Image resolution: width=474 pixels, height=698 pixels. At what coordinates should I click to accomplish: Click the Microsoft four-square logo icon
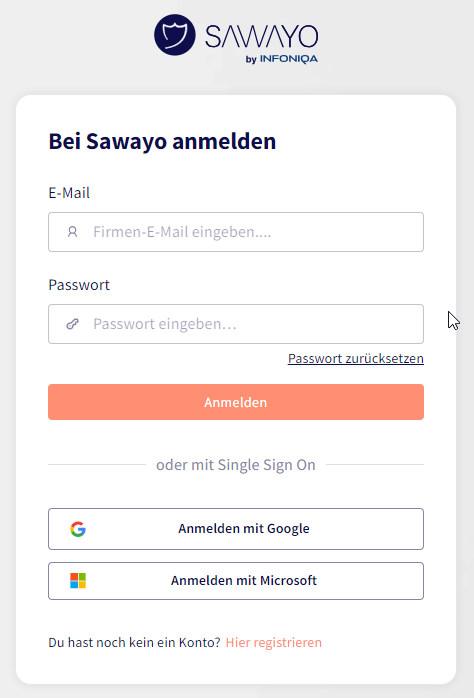[x=78, y=580]
